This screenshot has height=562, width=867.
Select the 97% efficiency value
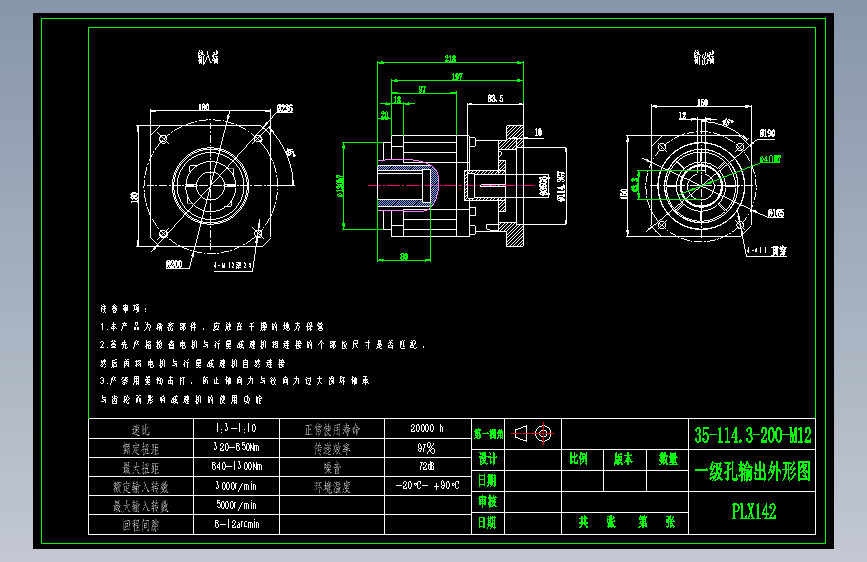point(426,447)
